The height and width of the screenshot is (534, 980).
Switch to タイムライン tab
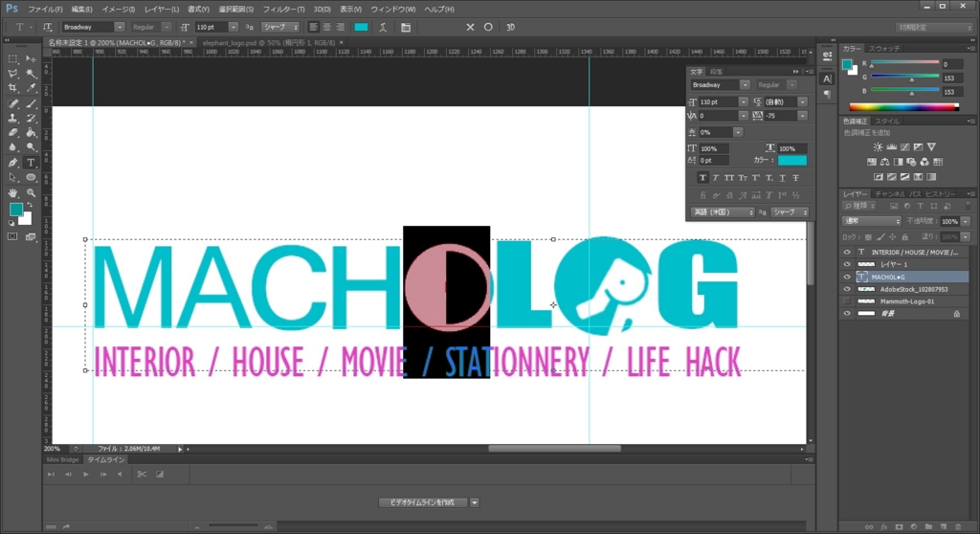pyautogui.click(x=105, y=459)
